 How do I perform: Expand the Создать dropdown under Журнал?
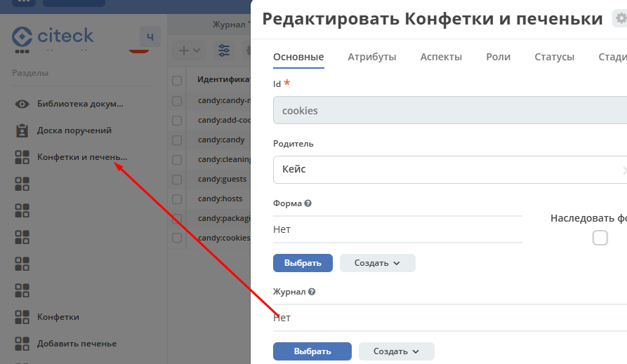click(x=396, y=351)
